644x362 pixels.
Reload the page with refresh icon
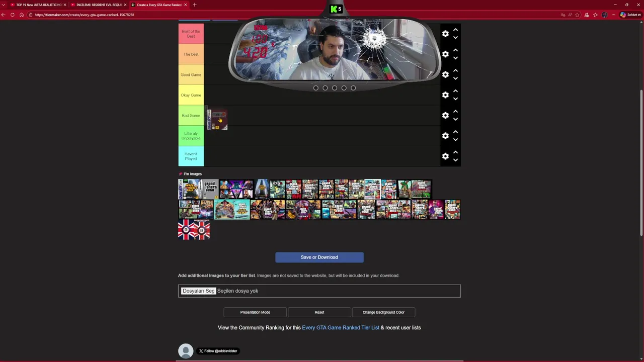[x=13, y=15]
